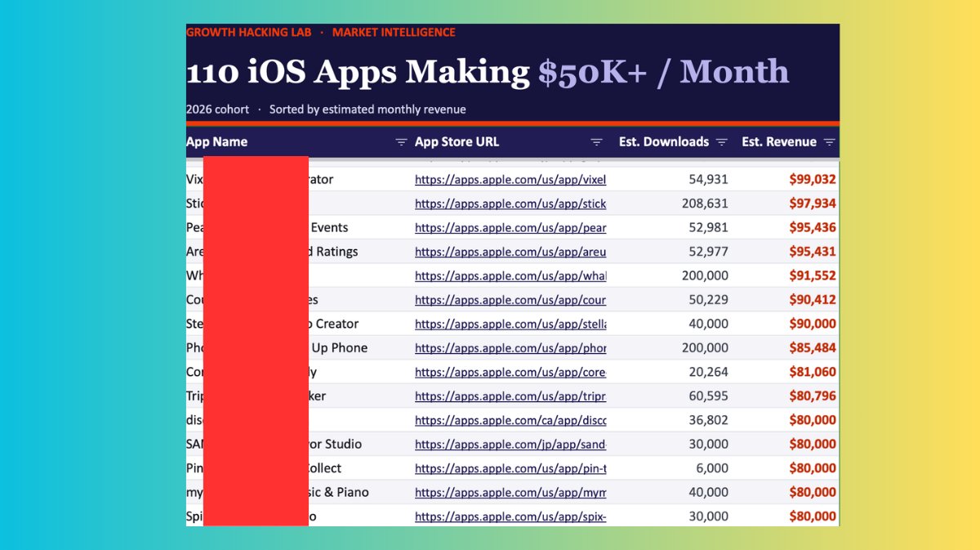Select the $81,060 revenue cell
Viewport: 980px width, 550px height.
tap(813, 372)
